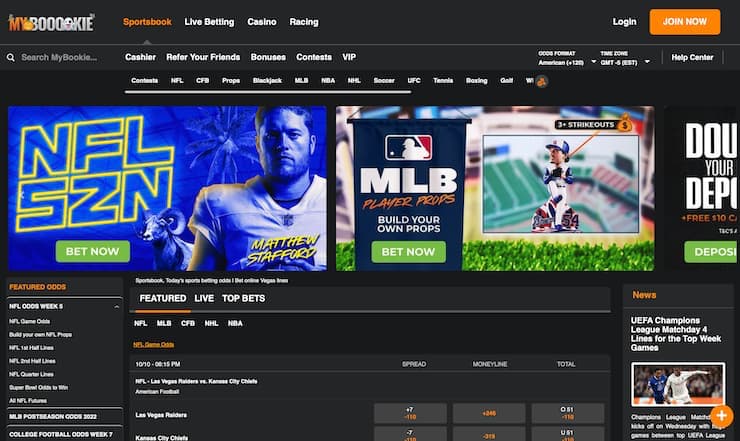Click BET NOW on the MLB Player Props banner

[408, 252]
